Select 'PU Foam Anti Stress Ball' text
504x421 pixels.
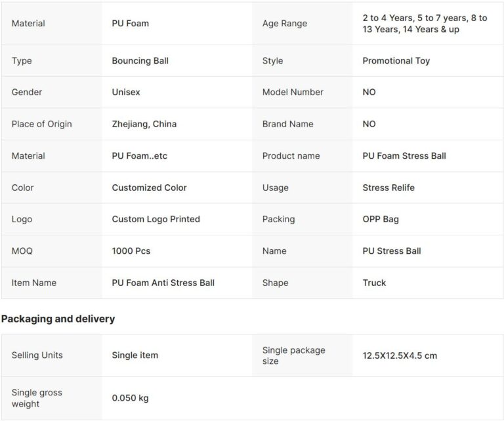163,283
